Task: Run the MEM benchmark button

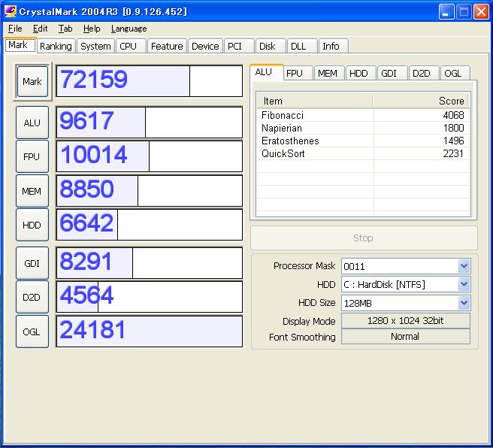Action: pyautogui.click(x=32, y=191)
